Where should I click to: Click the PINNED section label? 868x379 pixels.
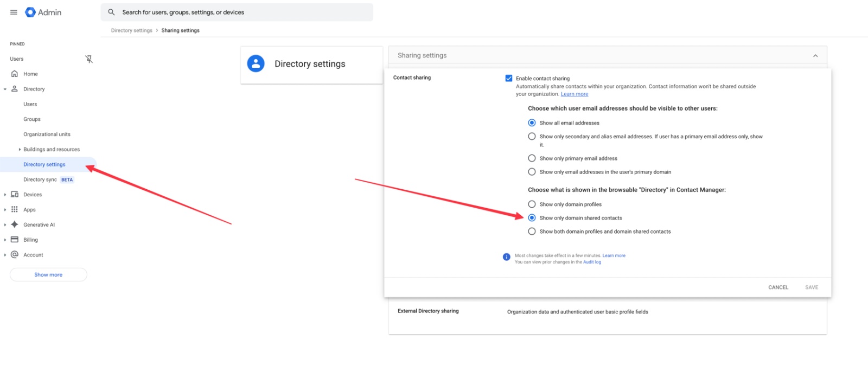(x=17, y=44)
